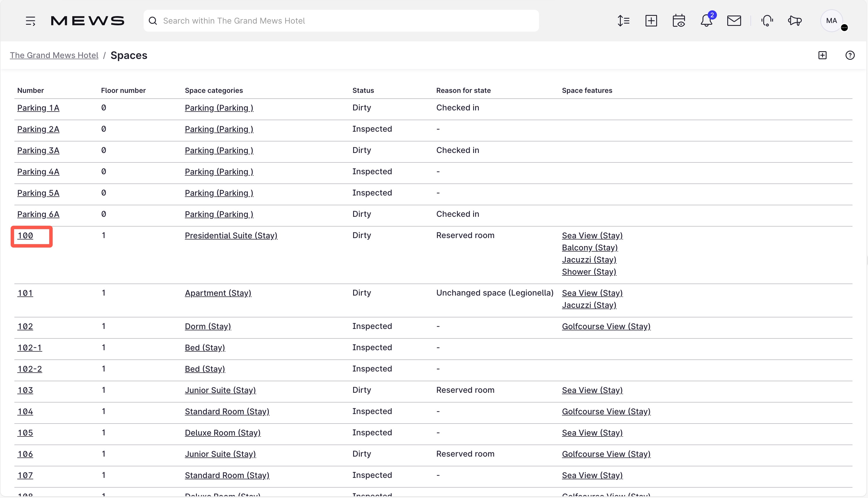This screenshot has height=498, width=868.
Task: Click the support bell-ring icon
Action: pyautogui.click(x=767, y=21)
